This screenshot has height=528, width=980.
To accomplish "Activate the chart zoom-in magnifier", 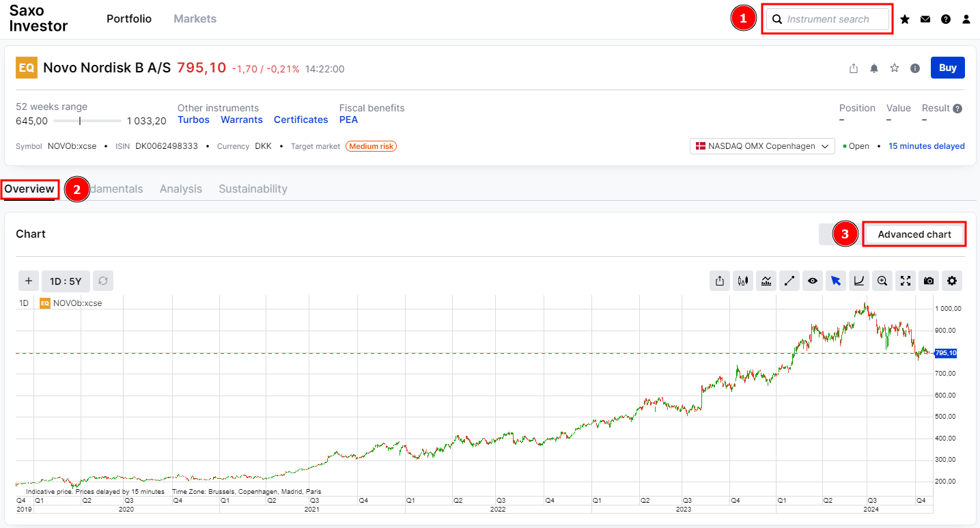I will pos(882,281).
